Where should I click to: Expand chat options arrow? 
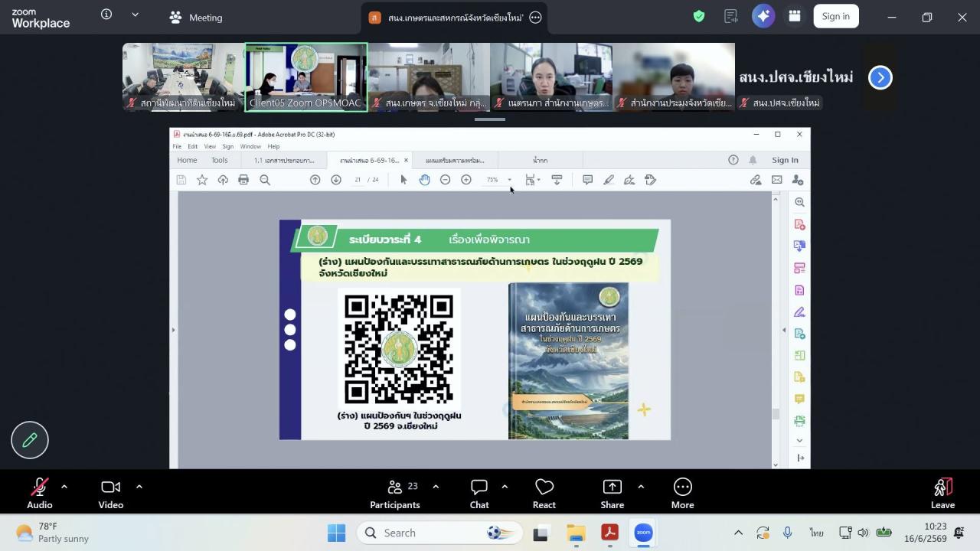coord(505,487)
